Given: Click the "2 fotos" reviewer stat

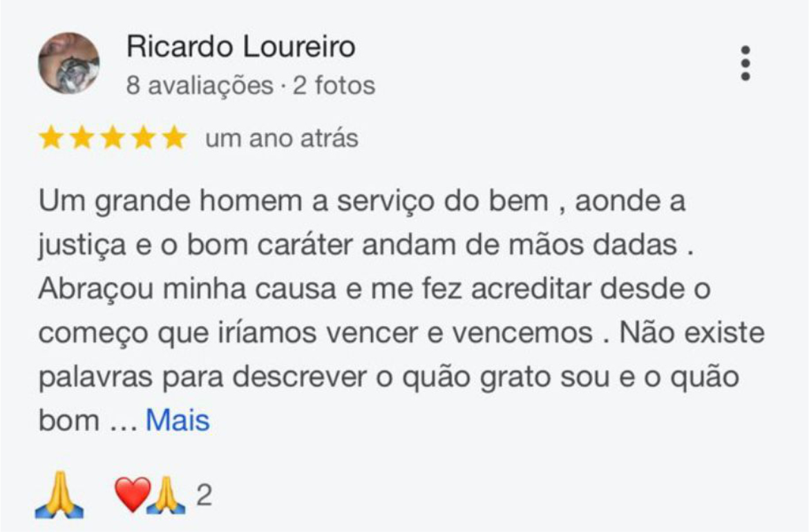Looking at the screenshot, I should pos(334,86).
